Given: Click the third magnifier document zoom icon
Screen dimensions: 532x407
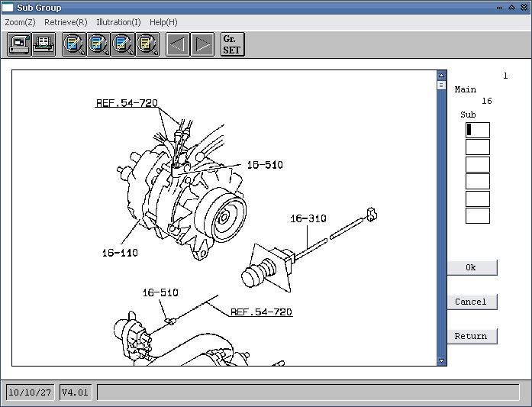Looking at the screenshot, I should pos(123,44).
